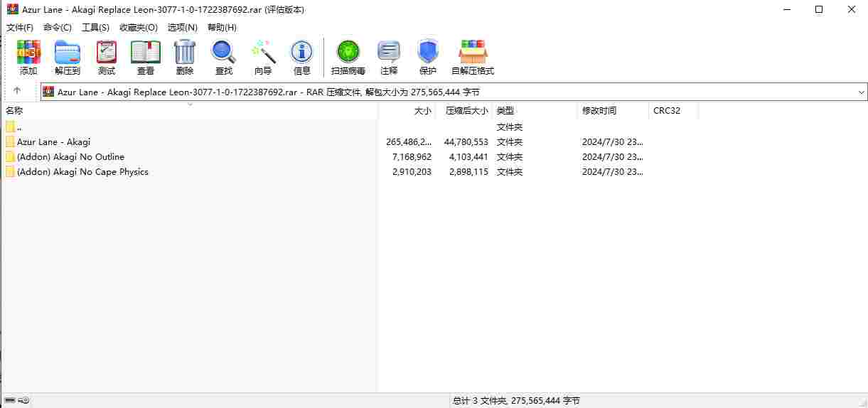Click the WinRAR title bar app icon
The image size is (868, 408).
tap(13, 10)
